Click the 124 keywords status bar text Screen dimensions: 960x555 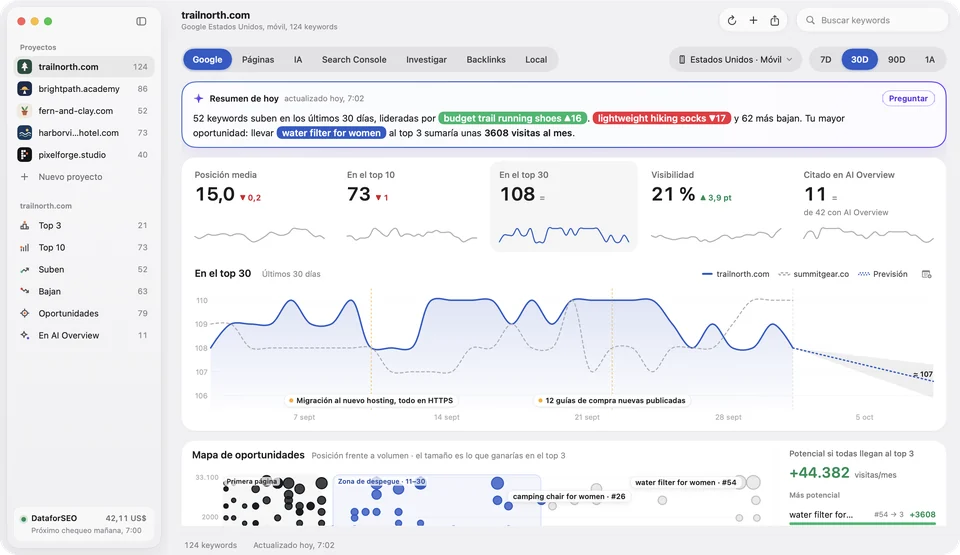pyautogui.click(x=211, y=545)
